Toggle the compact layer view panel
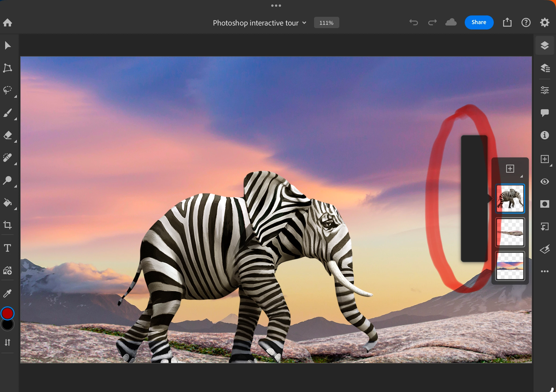 [545, 45]
